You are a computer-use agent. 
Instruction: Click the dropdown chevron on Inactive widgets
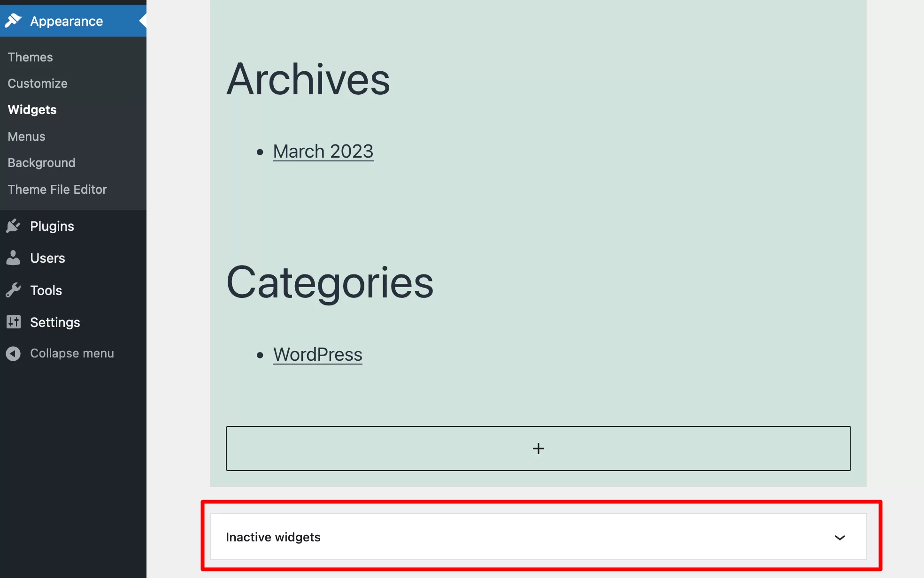[839, 537]
